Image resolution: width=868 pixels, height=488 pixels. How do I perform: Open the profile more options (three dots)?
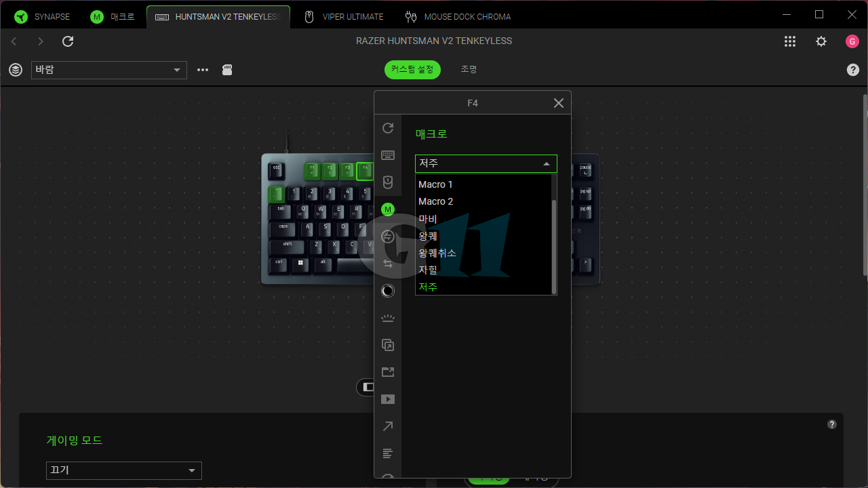(203, 70)
